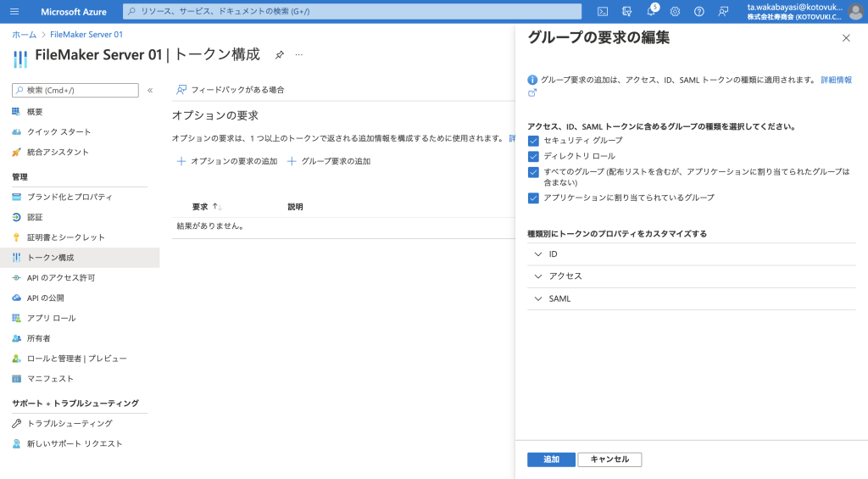Go to ホーム breadcrumb link
This screenshot has width=868, height=479.
pyautogui.click(x=25, y=34)
